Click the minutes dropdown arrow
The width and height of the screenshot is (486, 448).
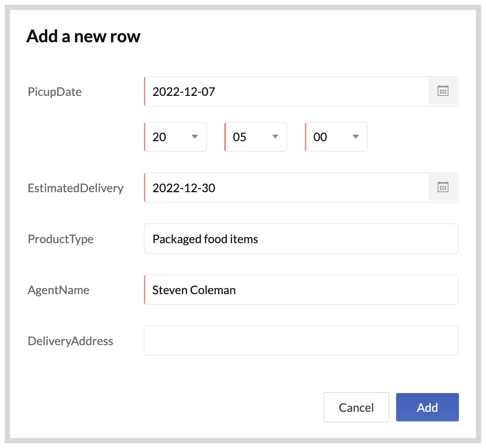(275, 137)
